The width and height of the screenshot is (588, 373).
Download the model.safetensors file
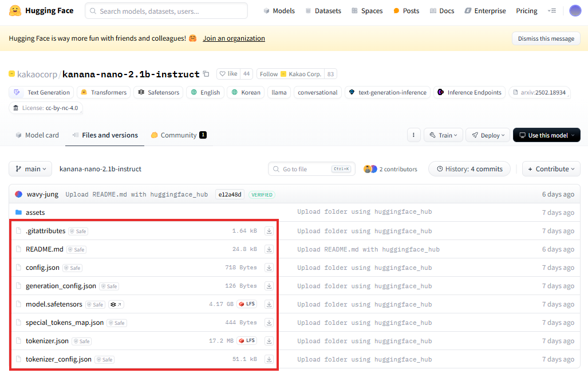(269, 304)
